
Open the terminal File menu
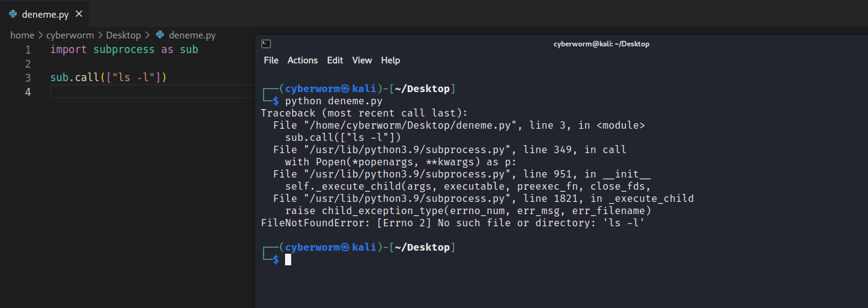tap(271, 60)
